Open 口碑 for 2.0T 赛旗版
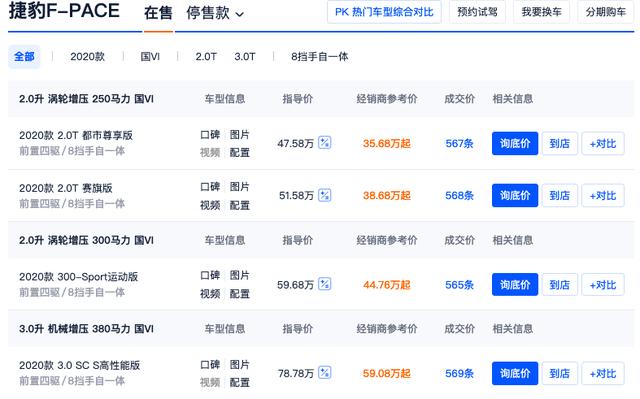The image size is (640, 399). click(x=210, y=186)
